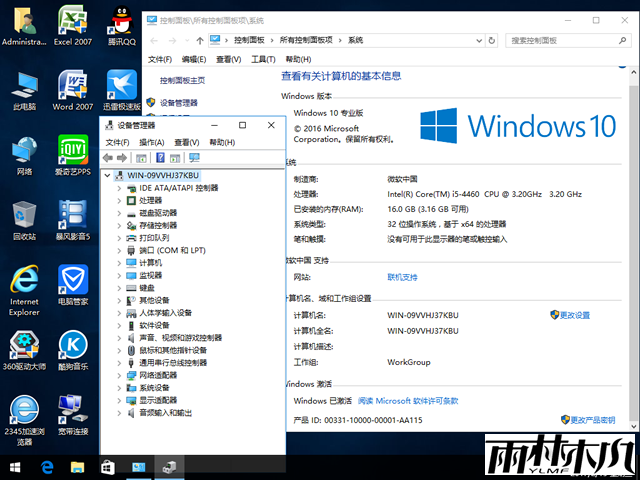
Task: Open the 操作(A) menu in Device Manager
Action: point(151,142)
